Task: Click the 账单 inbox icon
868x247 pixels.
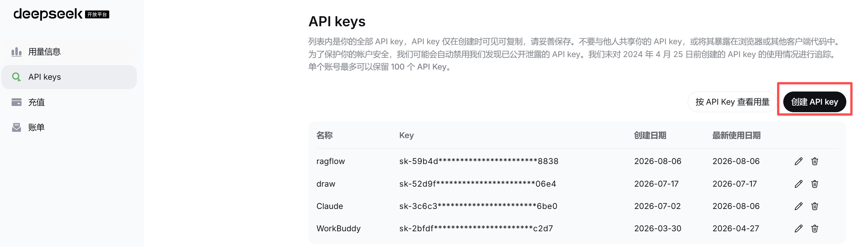Action: point(16,127)
